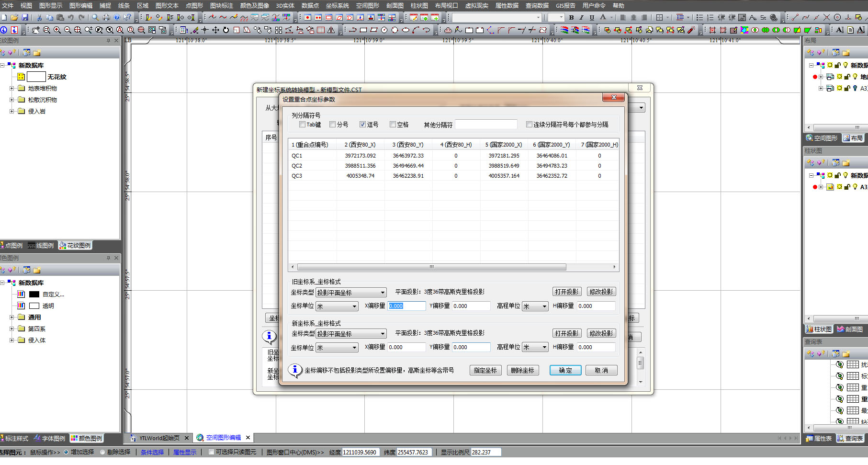
Task: Click the Underline U formatting icon
Action: click(592, 17)
